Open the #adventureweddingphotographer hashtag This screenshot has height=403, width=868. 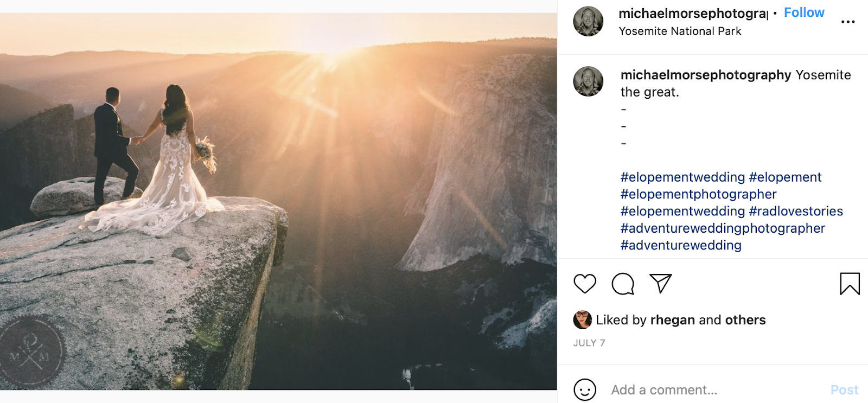click(723, 228)
